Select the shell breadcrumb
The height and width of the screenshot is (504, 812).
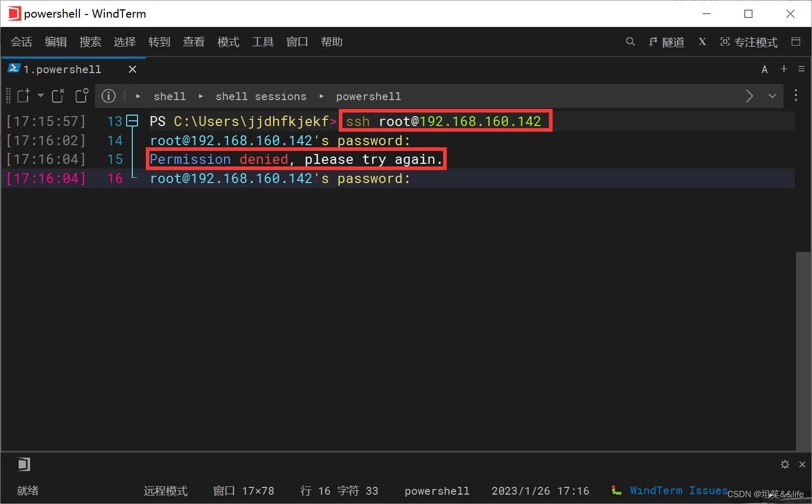pos(170,96)
